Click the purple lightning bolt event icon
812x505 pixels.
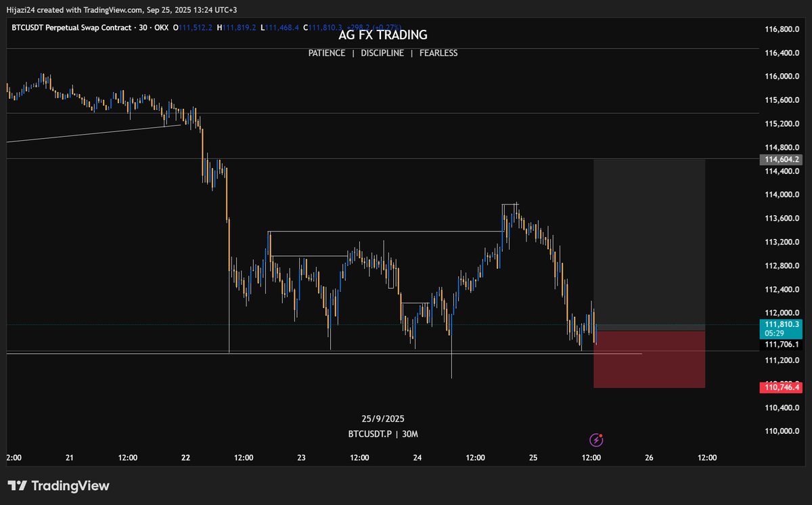[596, 440]
